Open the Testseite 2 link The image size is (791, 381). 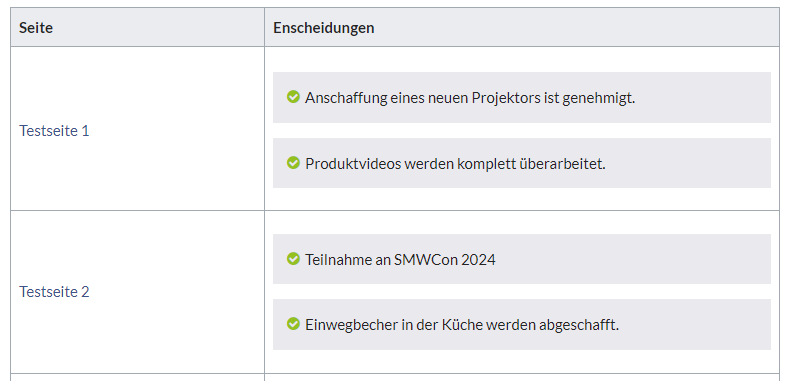click(54, 292)
